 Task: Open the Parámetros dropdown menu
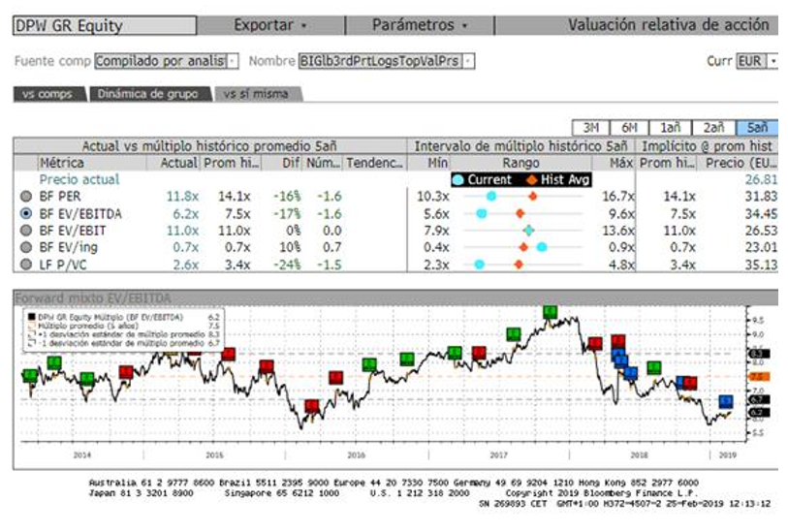pos(420,25)
